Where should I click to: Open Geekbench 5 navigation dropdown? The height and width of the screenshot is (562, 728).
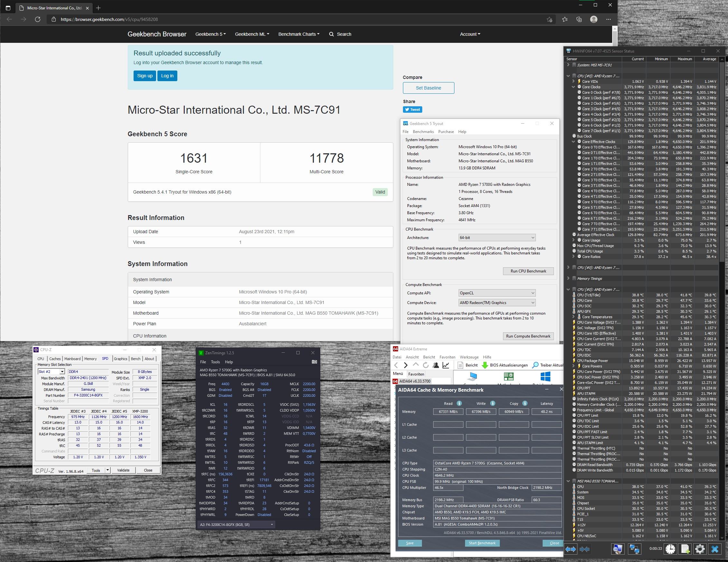point(210,34)
